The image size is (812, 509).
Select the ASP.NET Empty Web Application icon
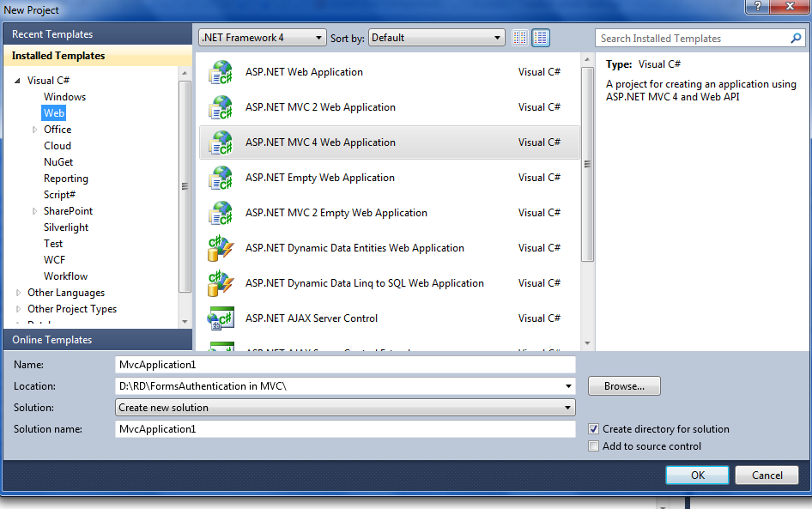coord(221,178)
